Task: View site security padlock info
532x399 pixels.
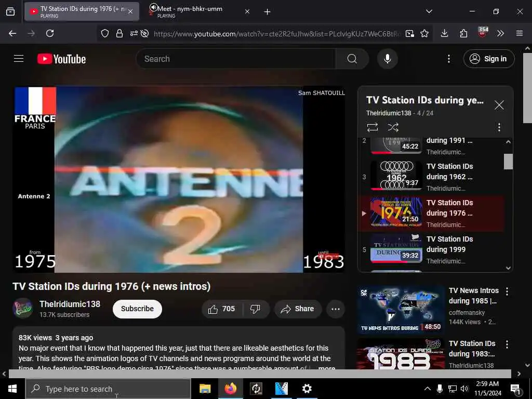Action: (119, 33)
